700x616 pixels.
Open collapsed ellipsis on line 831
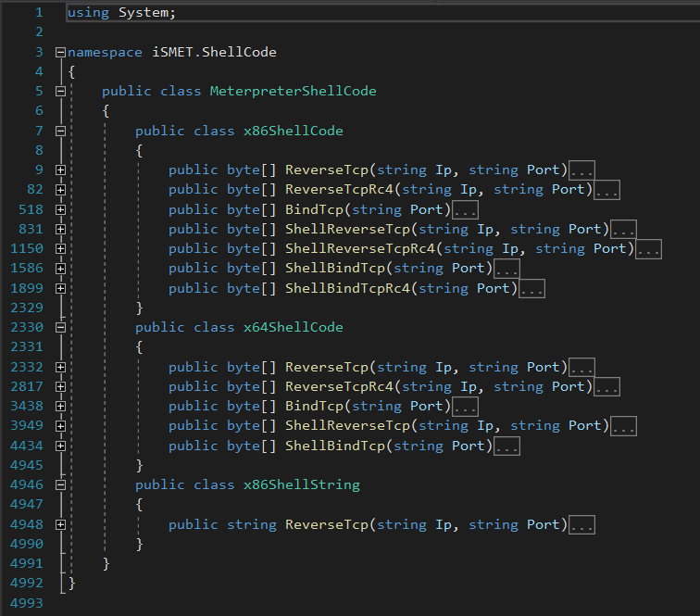click(623, 229)
